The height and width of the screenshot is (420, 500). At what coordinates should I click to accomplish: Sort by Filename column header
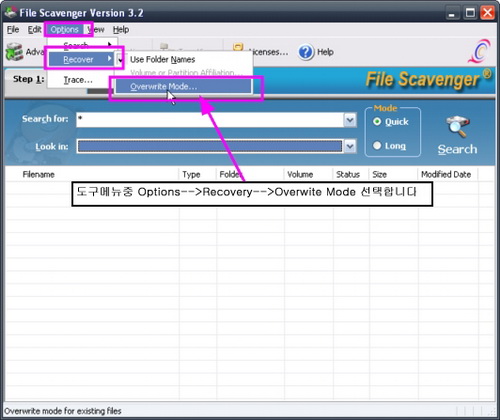38,174
